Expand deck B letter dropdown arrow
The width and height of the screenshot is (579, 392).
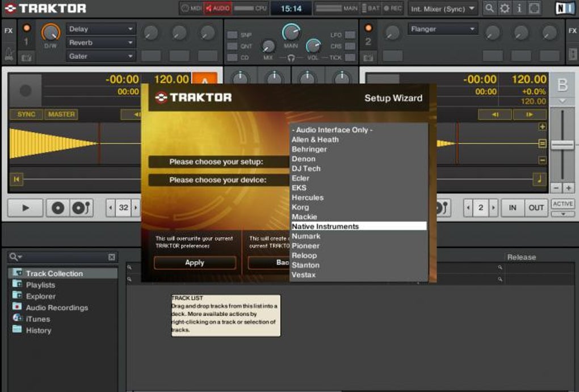pos(563,101)
